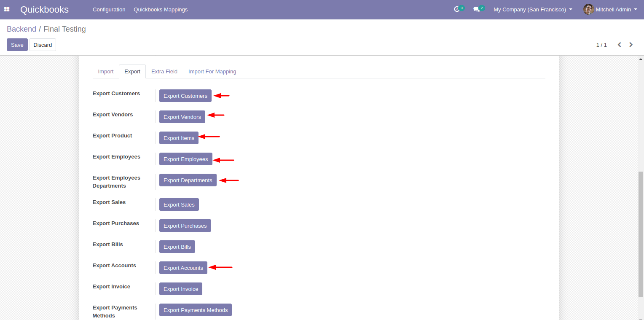
Task: Open the Configuration menu
Action: pyautogui.click(x=109, y=9)
